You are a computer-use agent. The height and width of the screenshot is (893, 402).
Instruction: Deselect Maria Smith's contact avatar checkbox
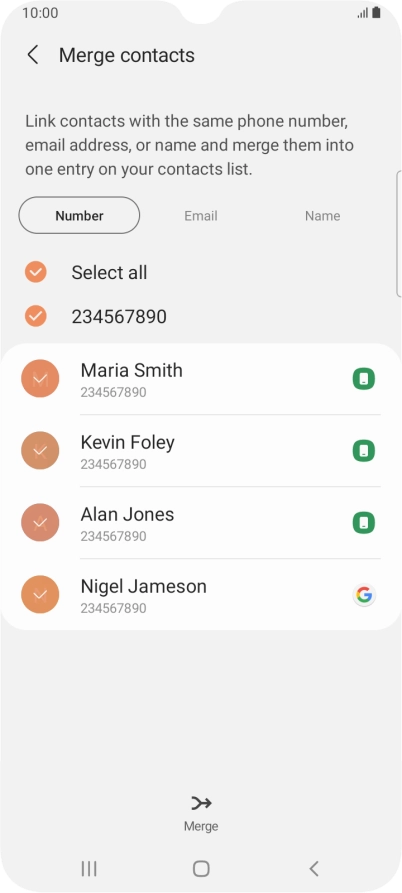point(40,379)
